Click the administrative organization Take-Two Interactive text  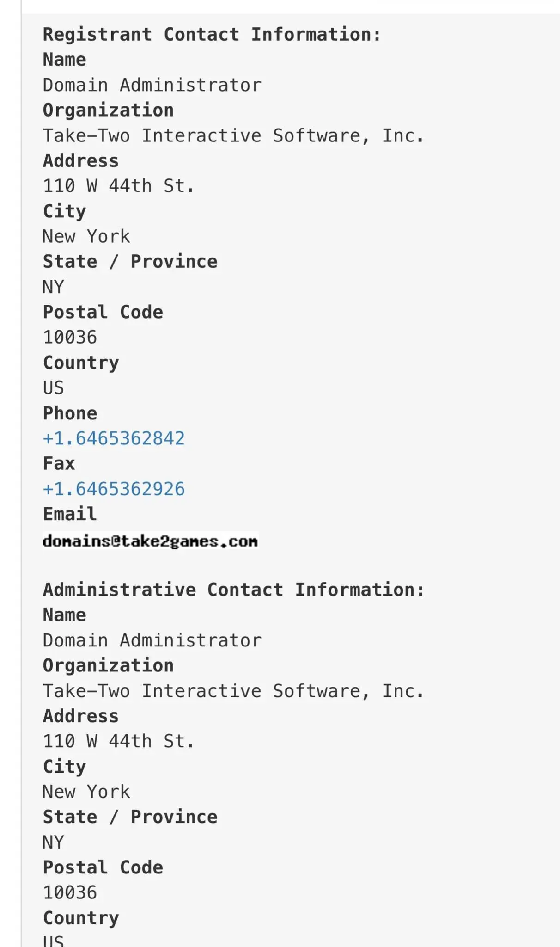233,691
